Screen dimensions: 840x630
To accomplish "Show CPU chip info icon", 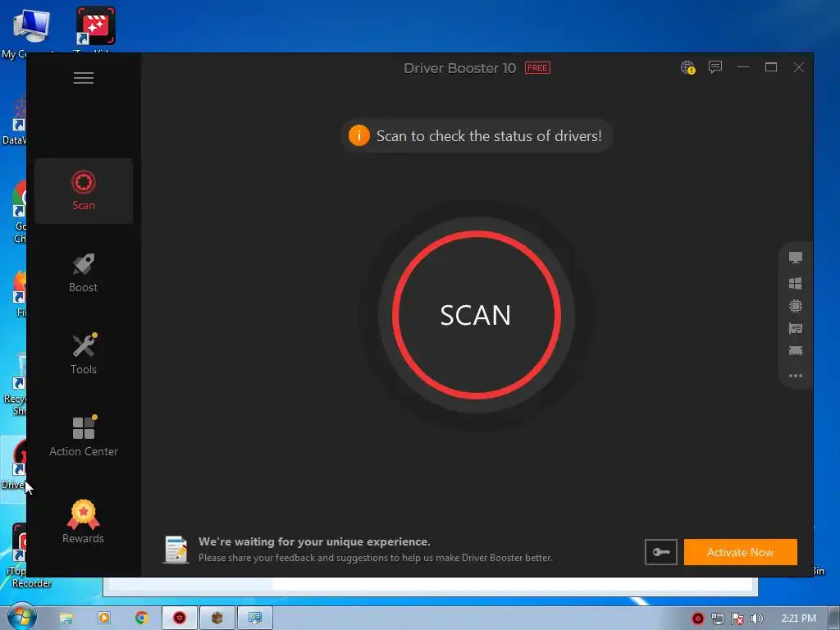I will (796, 306).
